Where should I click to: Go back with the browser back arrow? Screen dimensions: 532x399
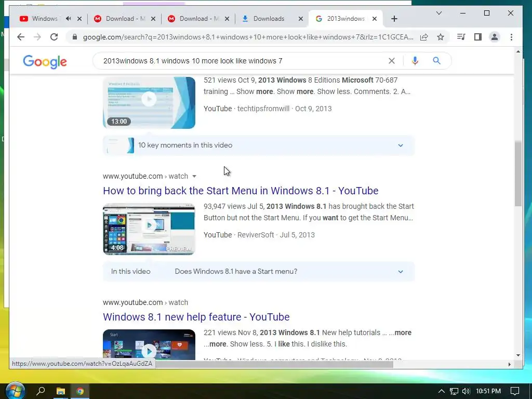[21, 37]
